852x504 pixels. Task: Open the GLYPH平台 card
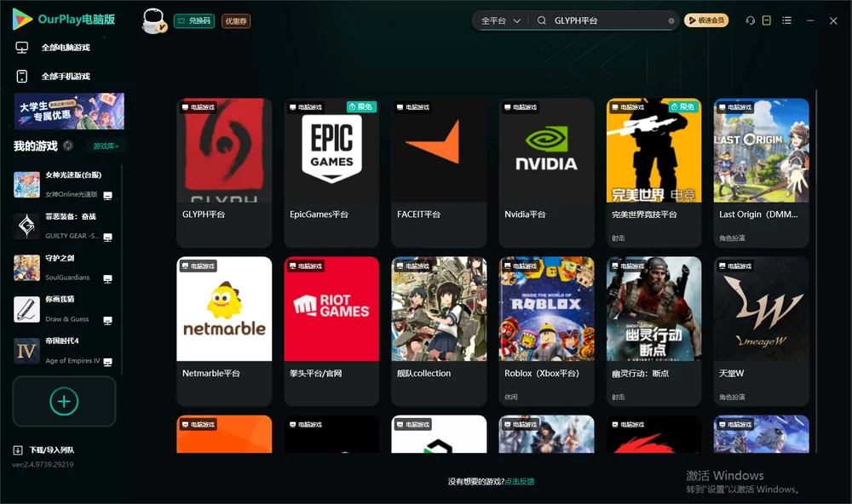pyautogui.click(x=224, y=173)
